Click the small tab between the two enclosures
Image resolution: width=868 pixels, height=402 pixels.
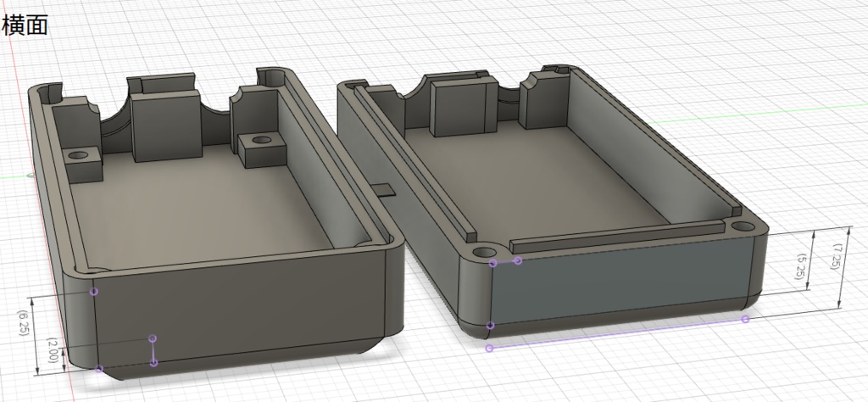[x=386, y=190]
